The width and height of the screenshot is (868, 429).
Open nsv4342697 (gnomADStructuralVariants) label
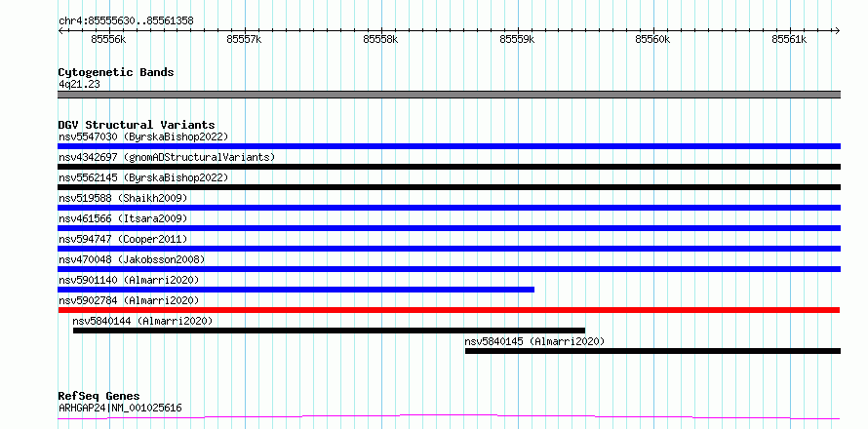167,157
